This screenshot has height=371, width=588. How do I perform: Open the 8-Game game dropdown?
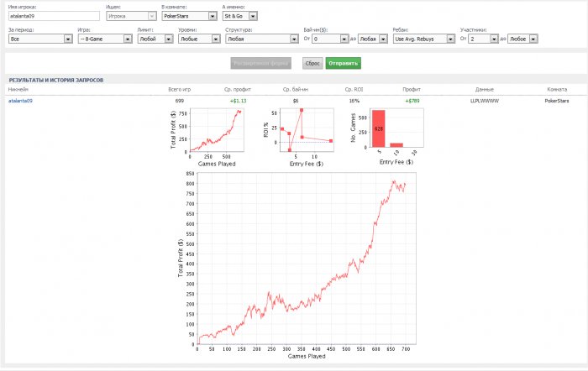coord(105,39)
